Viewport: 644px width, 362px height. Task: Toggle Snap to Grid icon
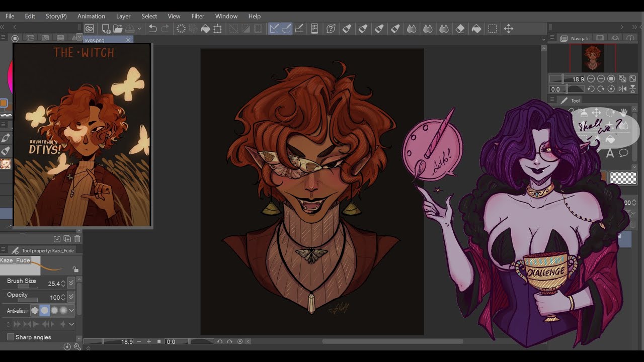click(x=299, y=29)
